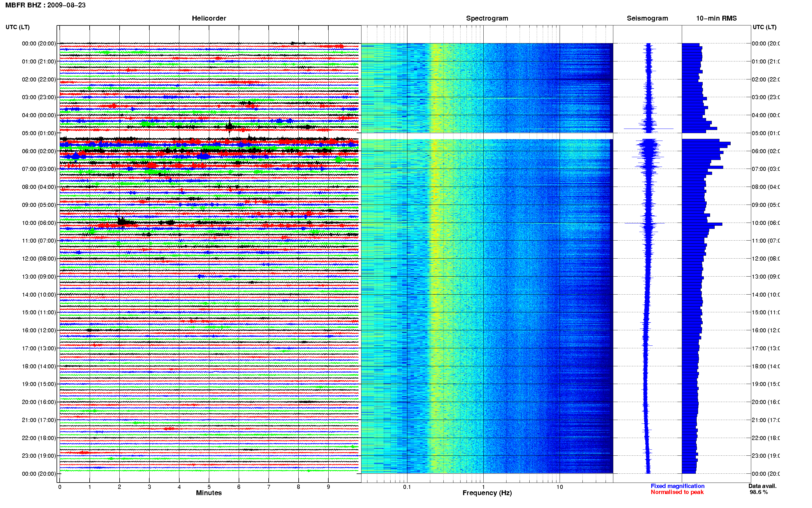Click left time label '17:00 (13:00)'
This screenshot has width=812, height=508.
point(39,348)
